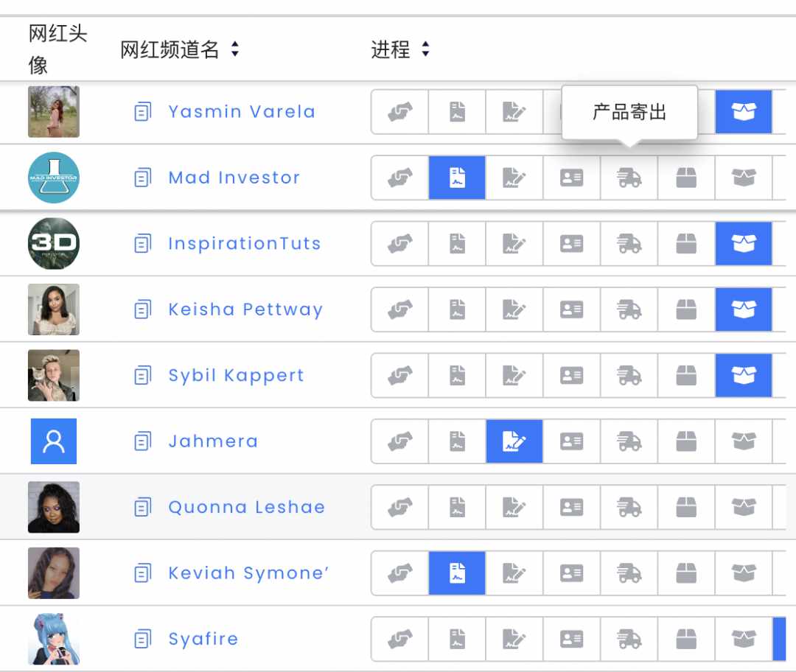The image size is (796, 672).
Task: Sort by 进程 column arrows
Action: point(425,49)
